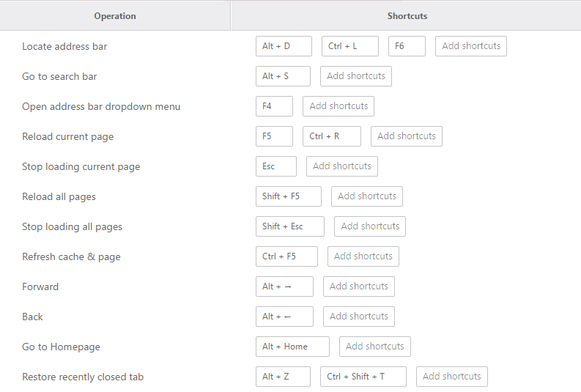The height and width of the screenshot is (392, 581).
Task: Click the Alt + D shortcut box
Action: coord(284,46)
